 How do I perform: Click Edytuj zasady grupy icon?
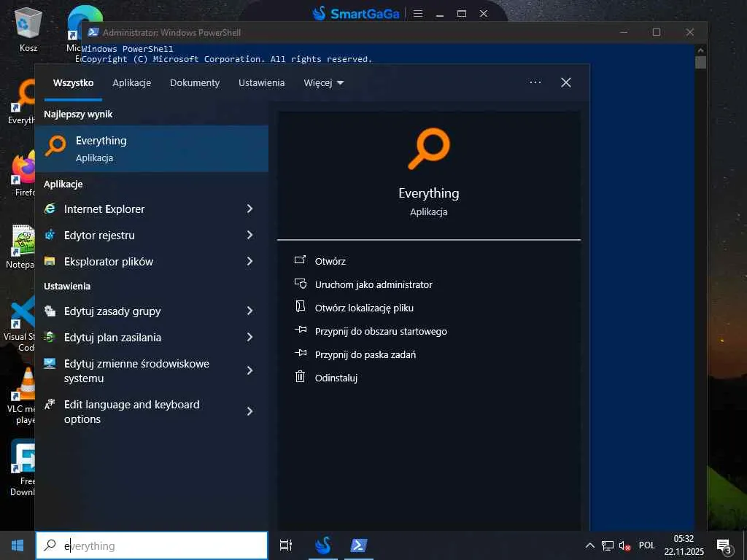pyautogui.click(x=50, y=311)
